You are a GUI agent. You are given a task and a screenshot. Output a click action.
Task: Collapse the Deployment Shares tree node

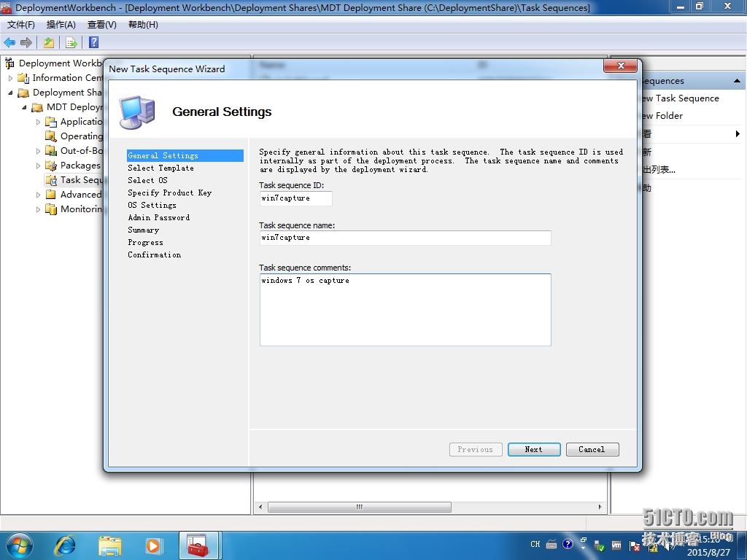[10, 93]
